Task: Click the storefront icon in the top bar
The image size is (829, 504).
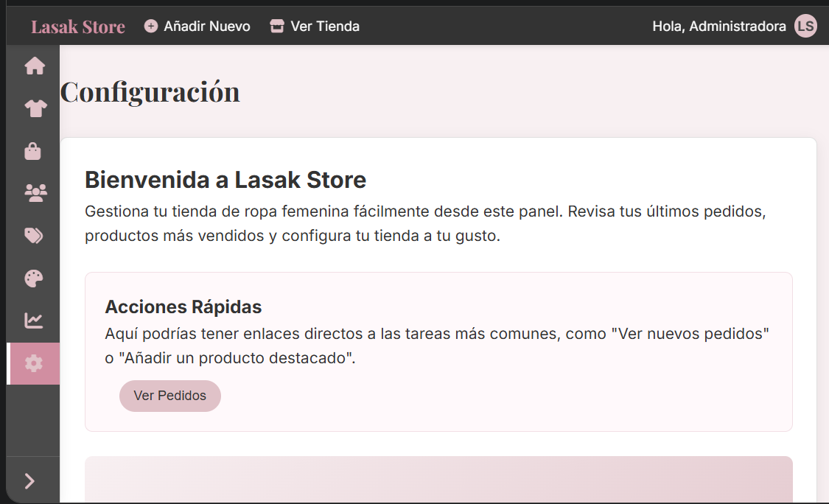Action: [277, 27]
